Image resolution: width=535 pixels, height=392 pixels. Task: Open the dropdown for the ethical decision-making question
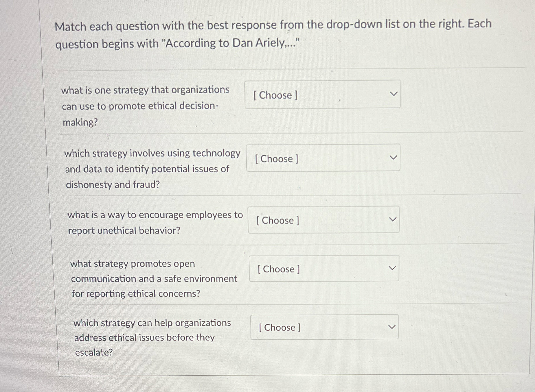pyautogui.click(x=323, y=95)
